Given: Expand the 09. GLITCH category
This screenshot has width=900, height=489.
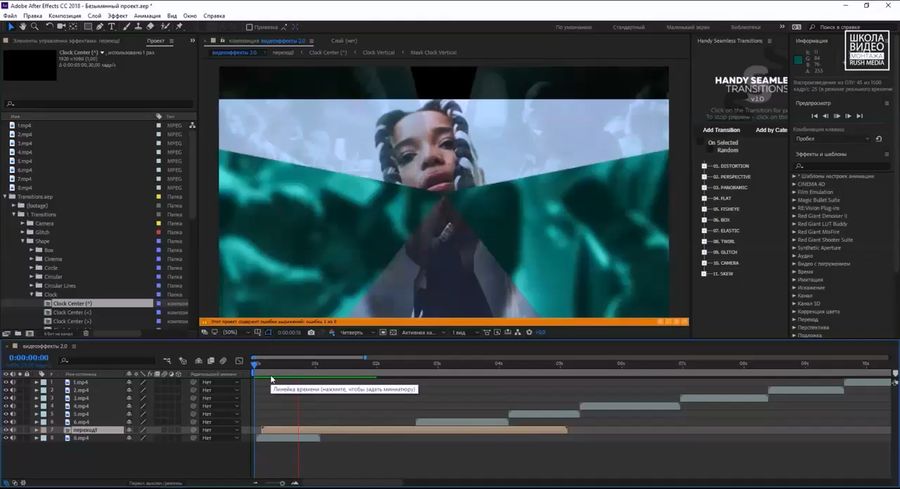Looking at the screenshot, I should [x=704, y=252].
